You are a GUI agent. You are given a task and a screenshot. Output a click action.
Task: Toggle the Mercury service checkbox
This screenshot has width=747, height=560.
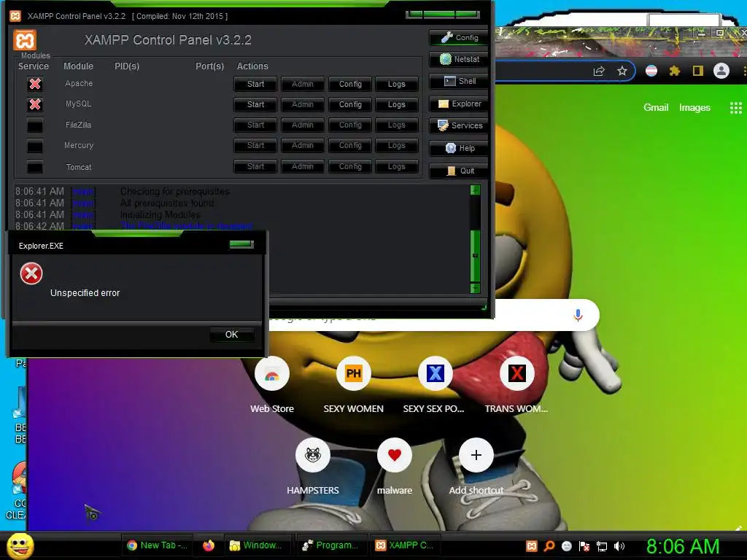click(x=35, y=146)
